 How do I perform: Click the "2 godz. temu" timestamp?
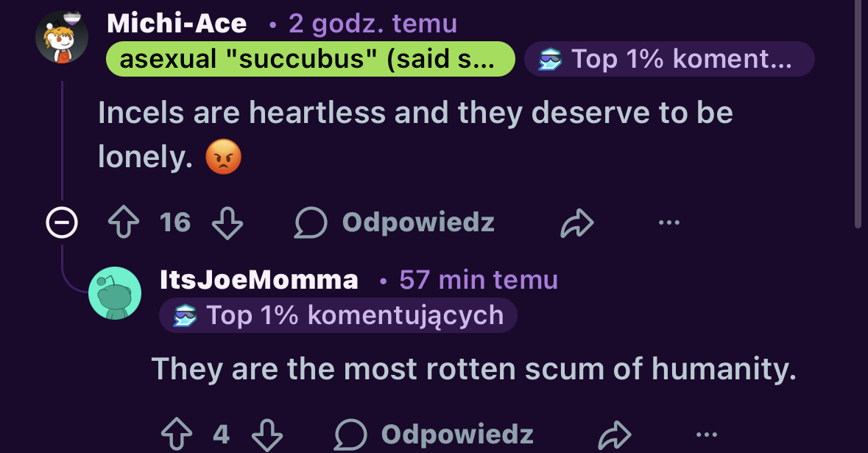(373, 24)
